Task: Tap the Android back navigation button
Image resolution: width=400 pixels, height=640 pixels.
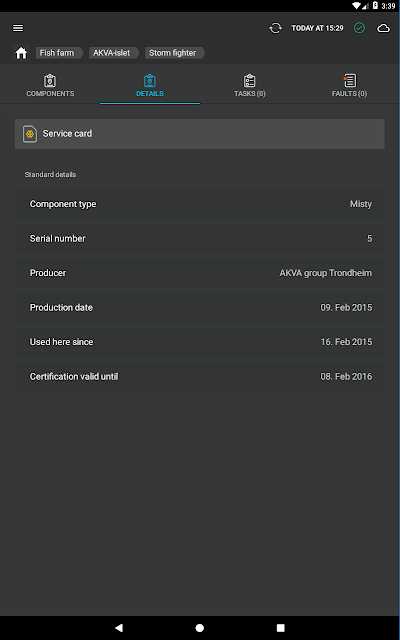Action: point(119,628)
